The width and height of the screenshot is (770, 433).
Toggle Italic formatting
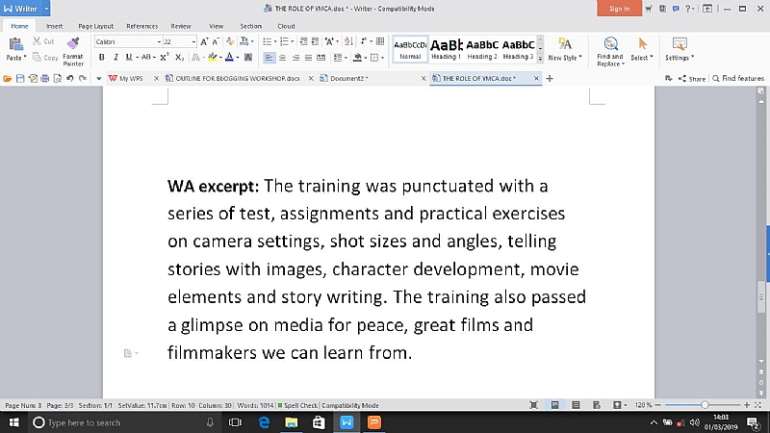click(116, 57)
